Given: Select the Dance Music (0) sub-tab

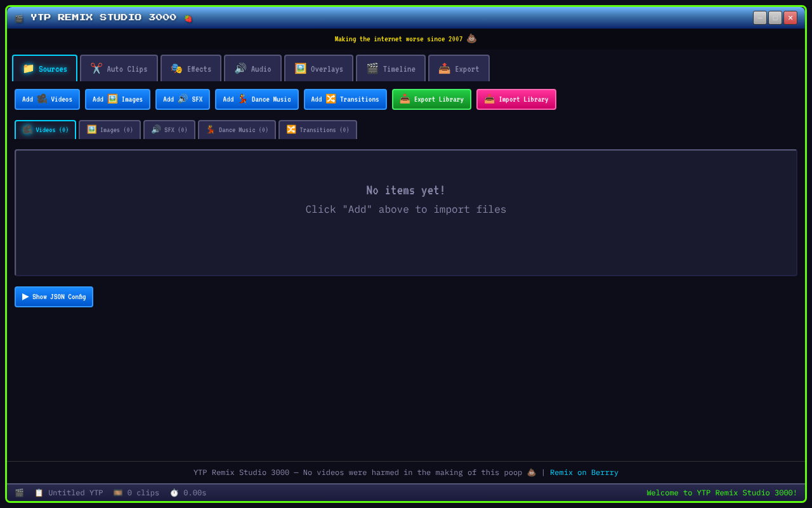Looking at the screenshot, I should [x=237, y=130].
